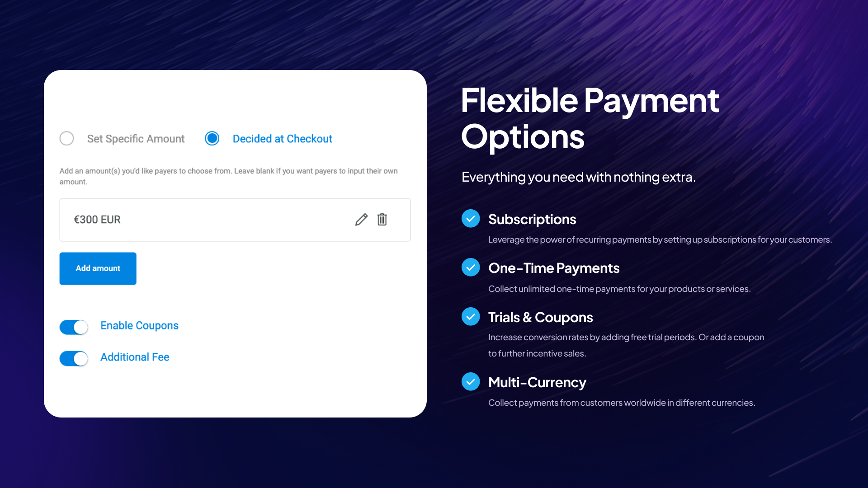Click the edit pencil icon on €300 EUR
868x488 pixels.
pyautogui.click(x=361, y=219)
